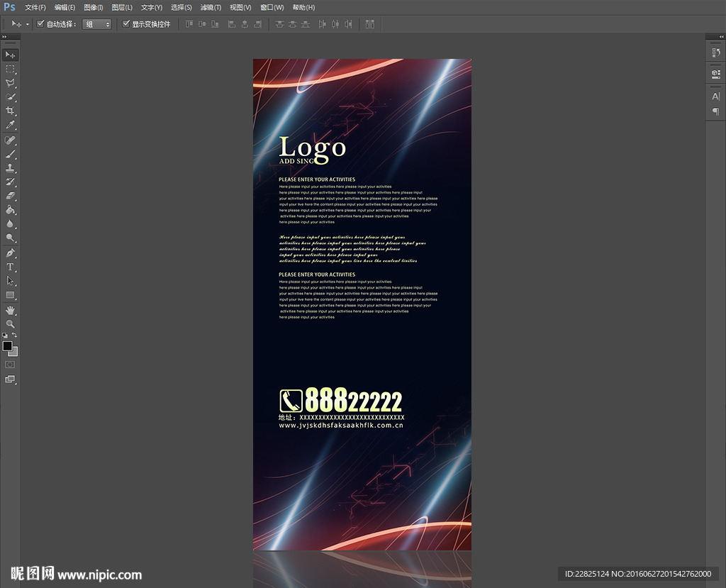The width and height of the screenshot is (726, 588).
Task: Pick the Clone Stamp tool
Action: (x=10, y=168)
